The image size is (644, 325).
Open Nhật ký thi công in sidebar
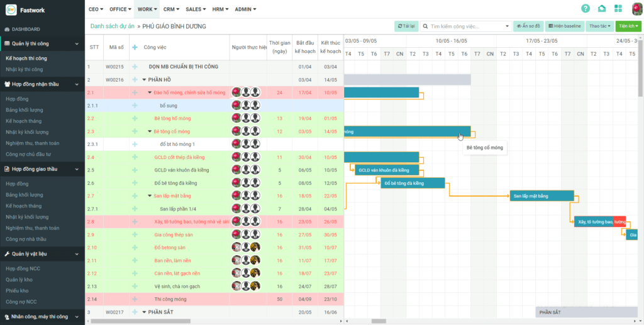coord(25,69)
